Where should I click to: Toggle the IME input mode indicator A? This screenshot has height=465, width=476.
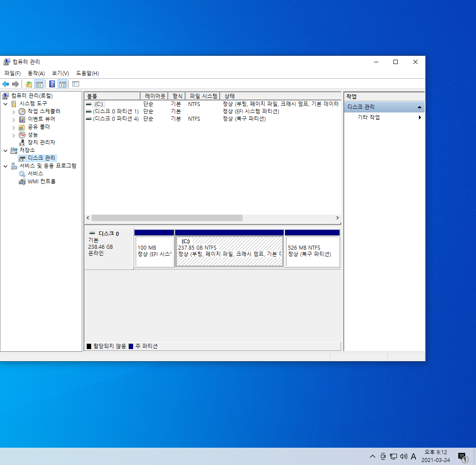pos(413,456)
